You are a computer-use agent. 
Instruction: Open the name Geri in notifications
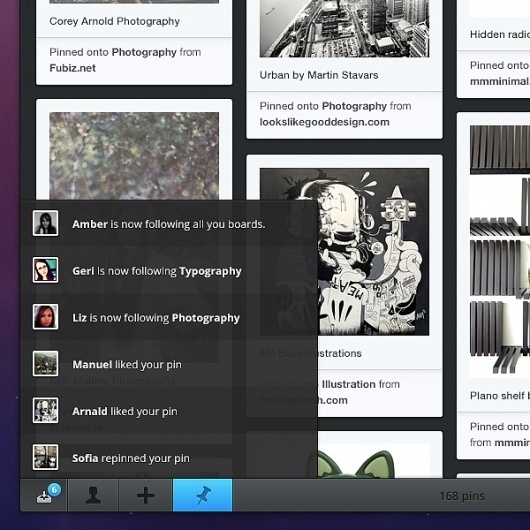click(x=83, y=271)
